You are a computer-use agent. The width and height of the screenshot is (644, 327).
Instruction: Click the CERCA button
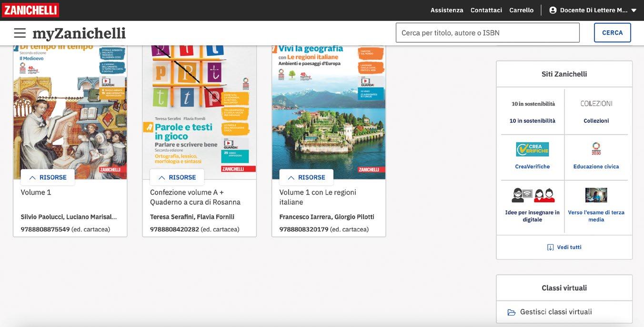pos(613,33)
